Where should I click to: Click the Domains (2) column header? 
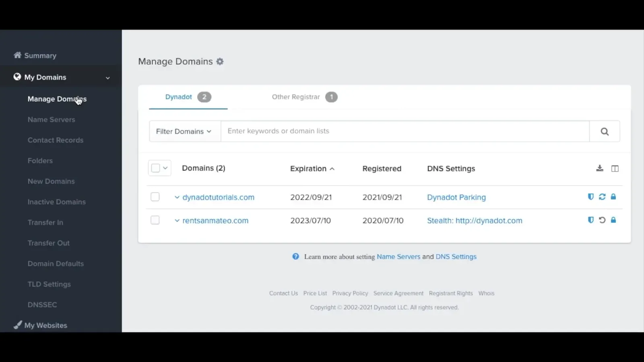point(204,168)
